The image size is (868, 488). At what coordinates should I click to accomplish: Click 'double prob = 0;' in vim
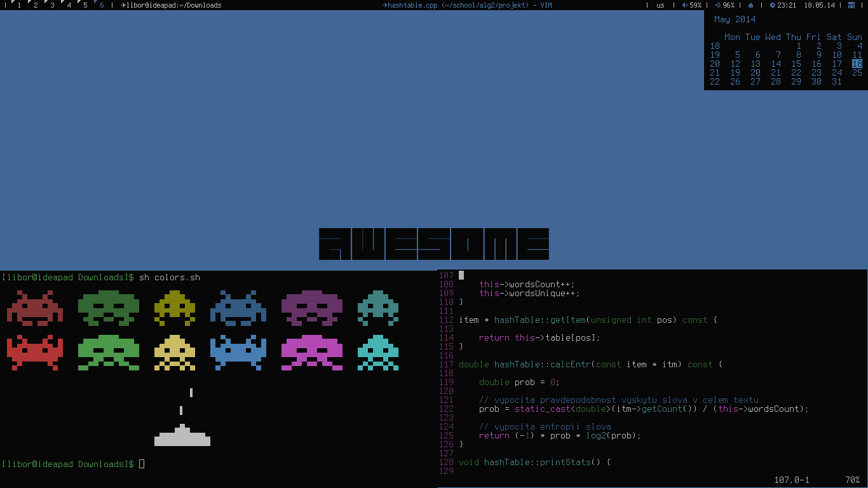(x=519, y=382)
